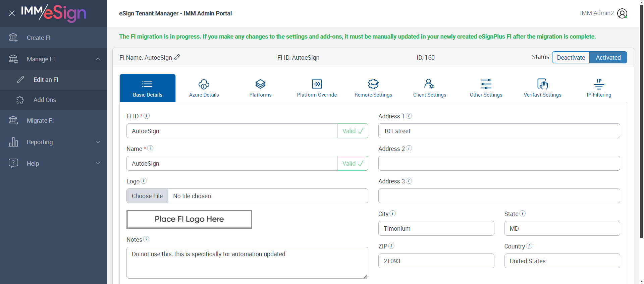
Task: Click into the City input field
Action: point(436,228)
